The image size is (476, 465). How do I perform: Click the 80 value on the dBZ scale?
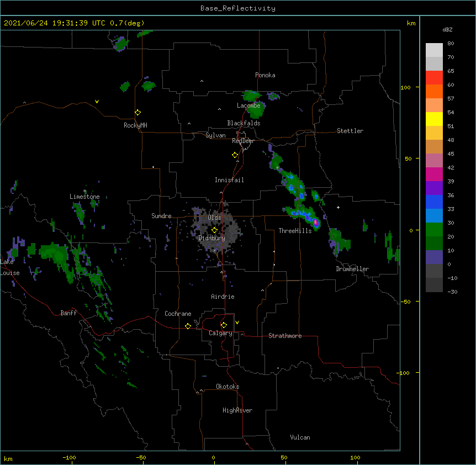tap(451, 44)
